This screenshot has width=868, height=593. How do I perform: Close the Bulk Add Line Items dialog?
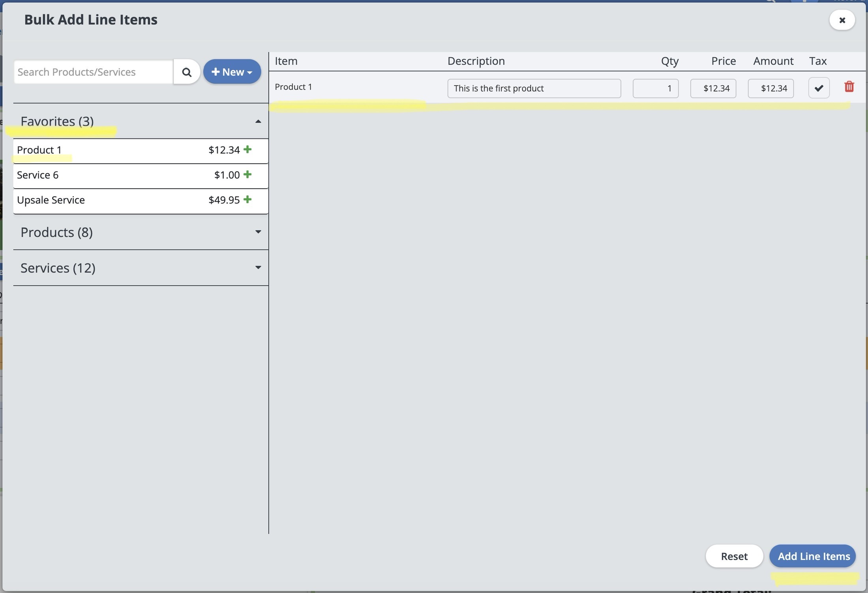[x=842, y=20]
